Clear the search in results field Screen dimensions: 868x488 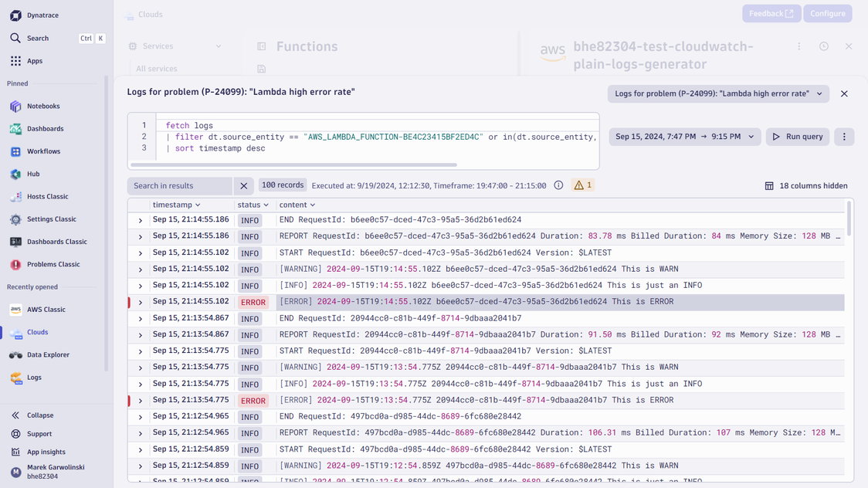point(244,186)
